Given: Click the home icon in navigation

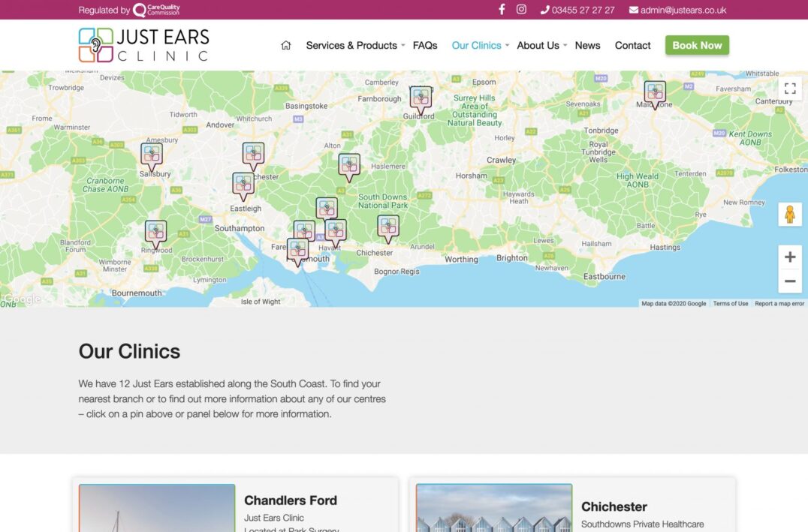Looking at the screenshot, I should (285, 45).
